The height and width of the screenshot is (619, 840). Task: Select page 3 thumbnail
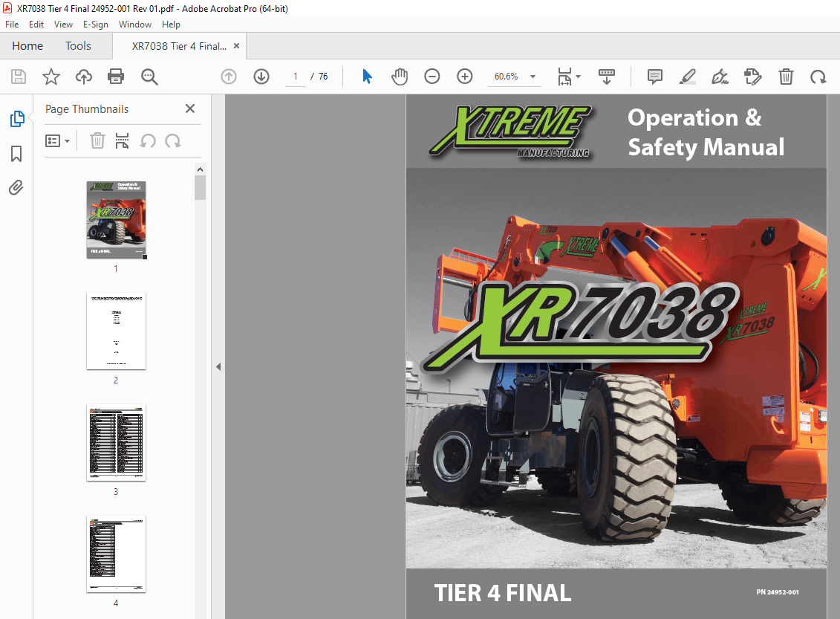(x=116, y=442)
